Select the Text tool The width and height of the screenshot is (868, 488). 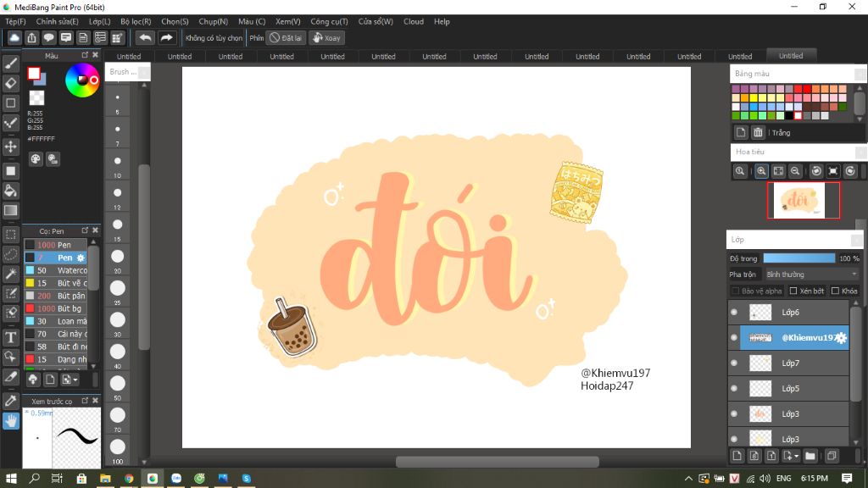10,337
